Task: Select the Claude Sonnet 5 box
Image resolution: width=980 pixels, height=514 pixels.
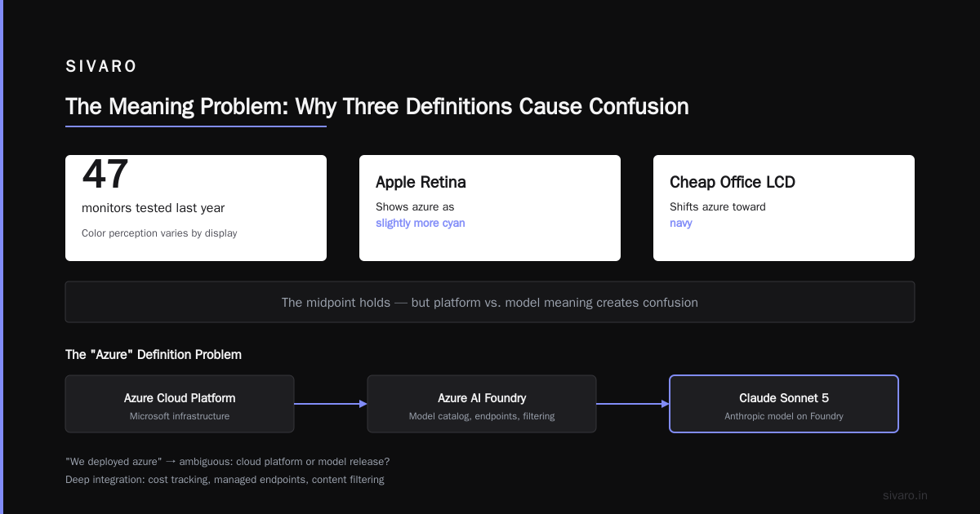Action: tap(784, 404)
